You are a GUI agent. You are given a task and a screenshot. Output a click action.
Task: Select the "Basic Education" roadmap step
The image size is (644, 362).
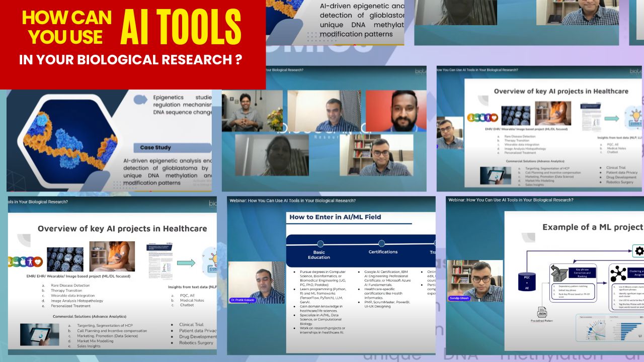pos(319,254)
